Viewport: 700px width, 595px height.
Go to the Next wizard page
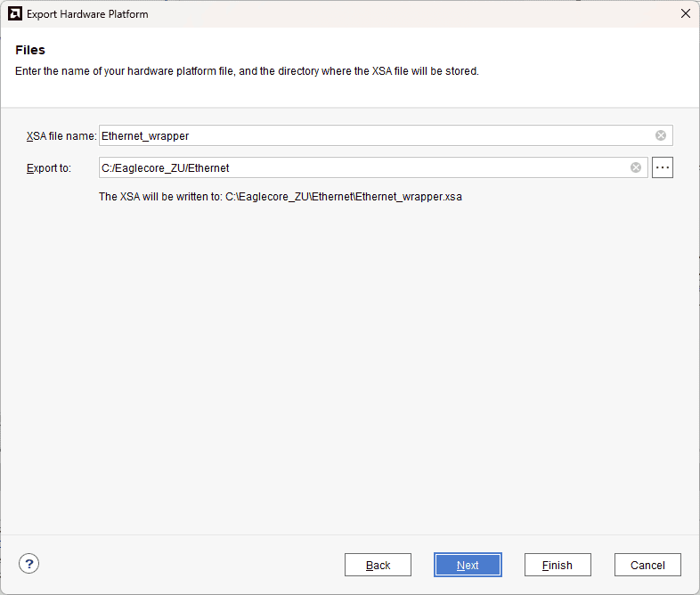(468, 565)
